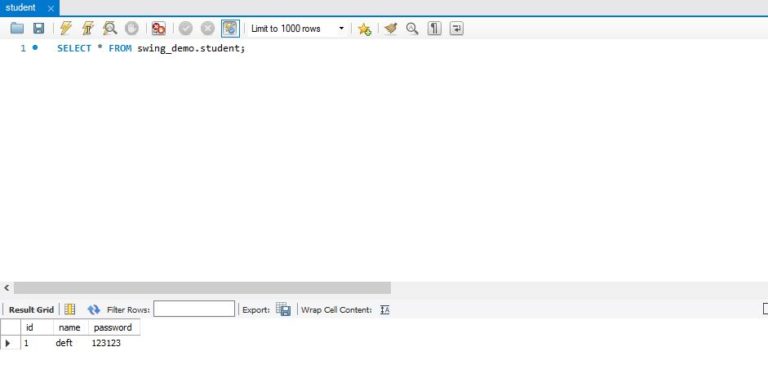Toggle auto-commit mode button
Screen dimensions: 768x387
pyautogui.click(x=230, y=28)
